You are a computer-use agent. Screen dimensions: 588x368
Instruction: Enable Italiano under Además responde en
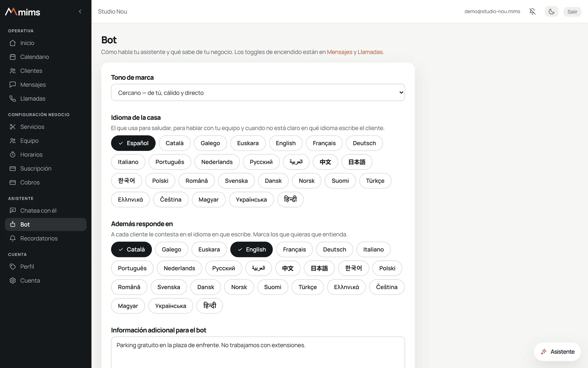pyautogui.click(x=373, y=250)
